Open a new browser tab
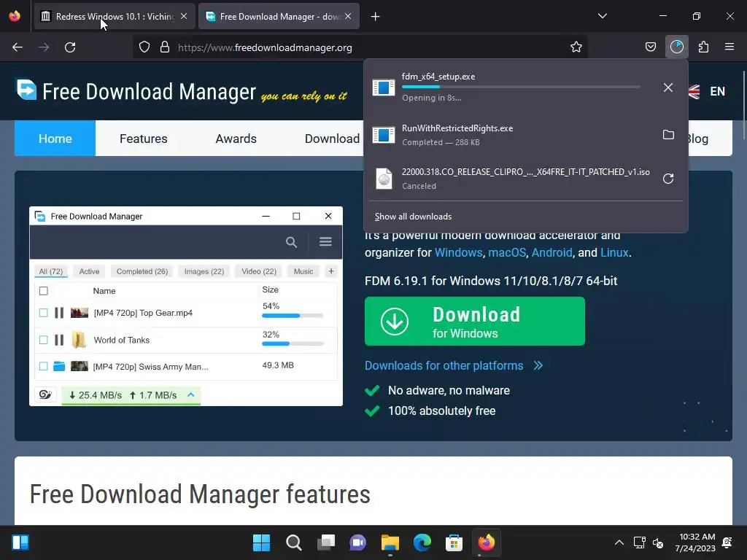 tap(375, 17)
